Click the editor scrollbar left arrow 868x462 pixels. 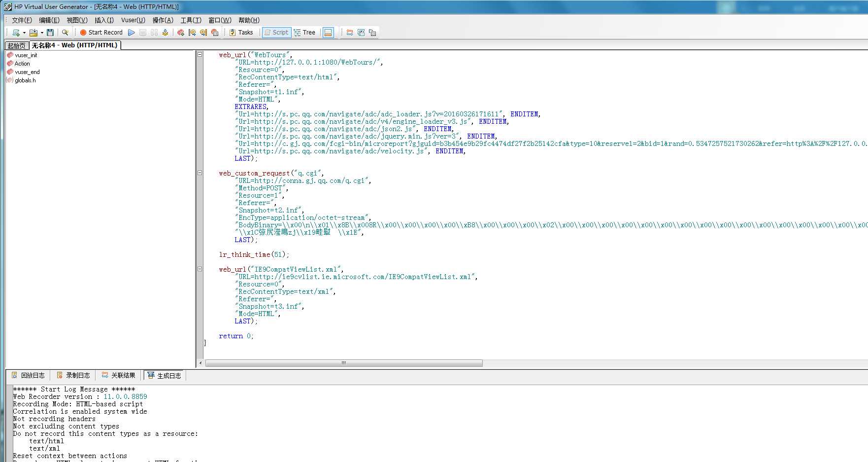pos(200,363)
